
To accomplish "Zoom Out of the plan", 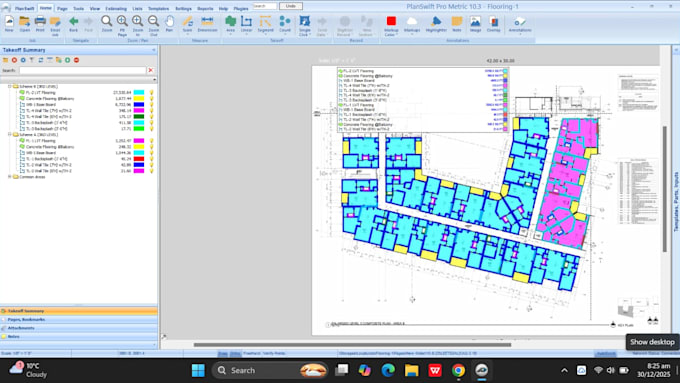I will pyautogui.click(x=154, y=25).
